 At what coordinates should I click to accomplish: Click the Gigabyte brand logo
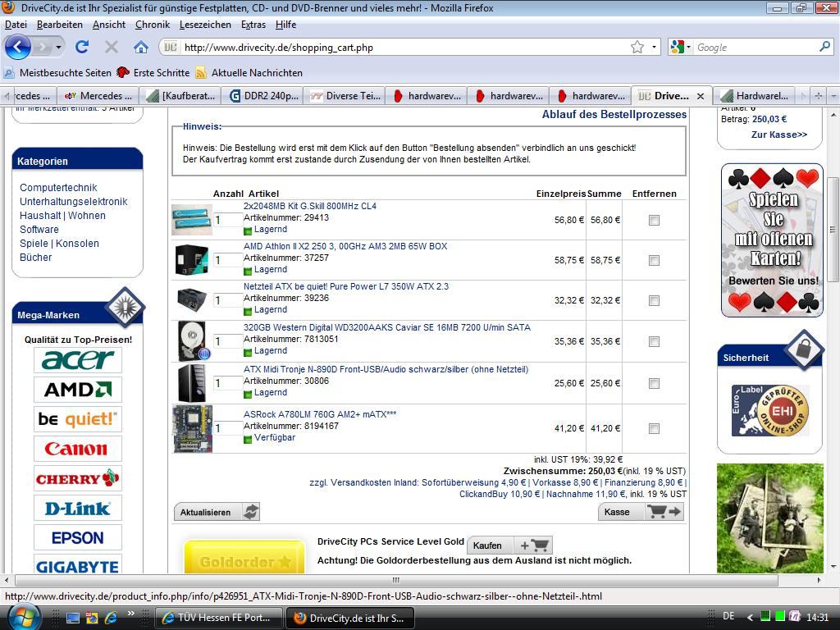point(78,565)
